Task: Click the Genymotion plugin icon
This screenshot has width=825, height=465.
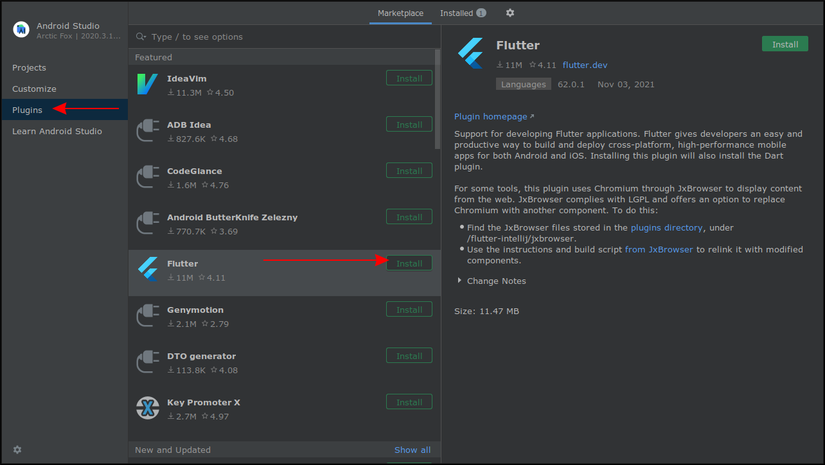Action: coord(147,315)
